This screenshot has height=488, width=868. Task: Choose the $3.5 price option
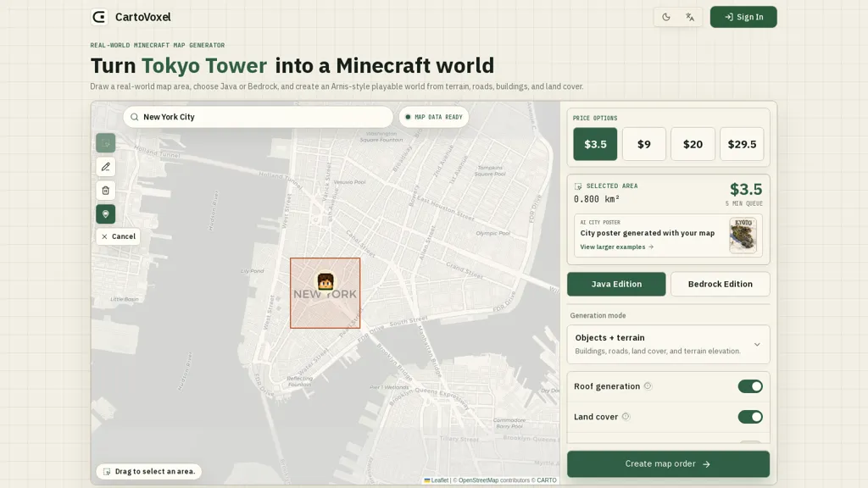click(595, 144)
